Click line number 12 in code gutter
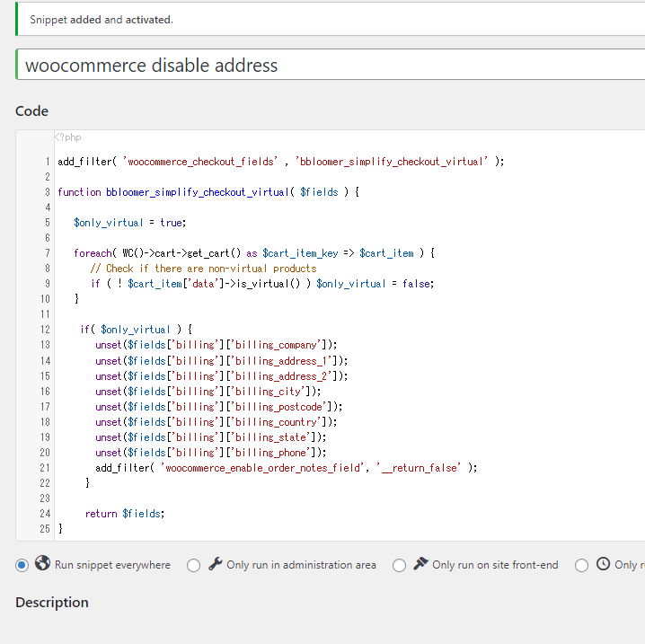The width and height of the screenshot is (645, 644). tap(44, 330)
